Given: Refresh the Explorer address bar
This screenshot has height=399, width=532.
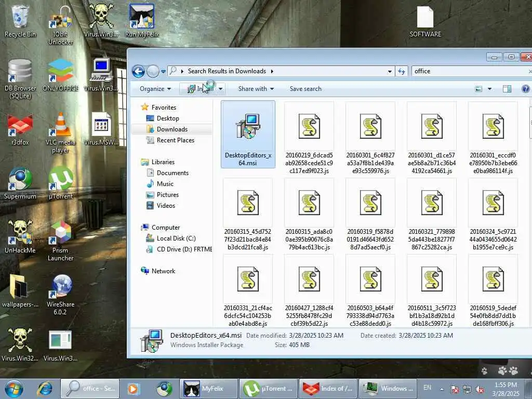Looking at the screenshot, I should 402,71.
